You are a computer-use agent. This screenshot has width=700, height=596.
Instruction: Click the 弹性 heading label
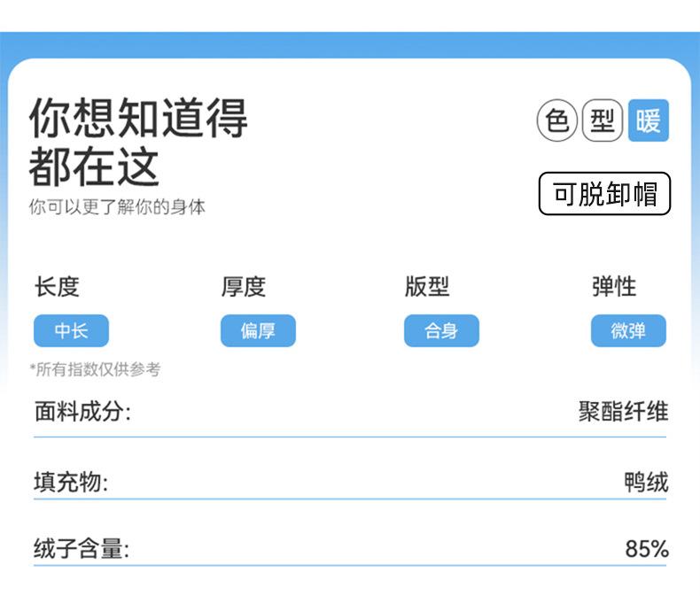click(x=614, y=287)
